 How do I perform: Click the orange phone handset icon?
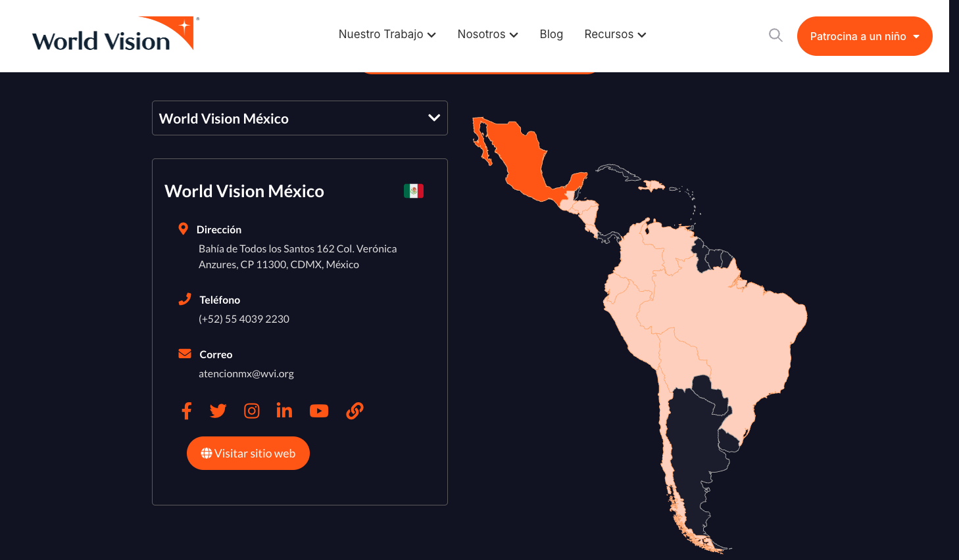185,299
